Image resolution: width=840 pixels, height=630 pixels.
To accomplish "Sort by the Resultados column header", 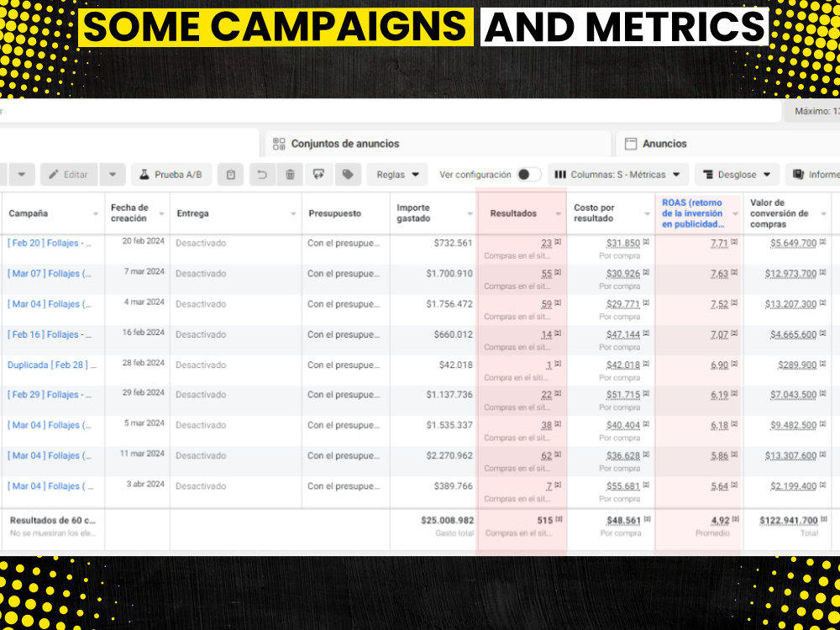I will pyautogui.click(x=522, y=213).
